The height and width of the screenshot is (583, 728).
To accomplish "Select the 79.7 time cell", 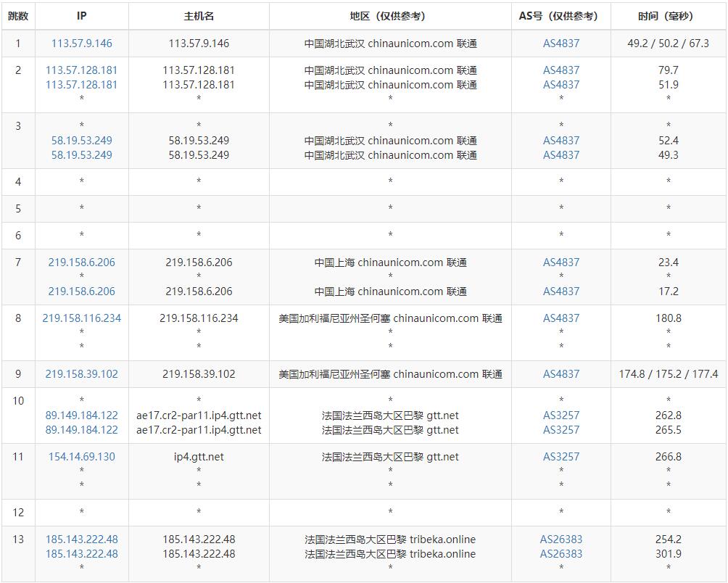I will pyautogui.click(x=668, y=70).
